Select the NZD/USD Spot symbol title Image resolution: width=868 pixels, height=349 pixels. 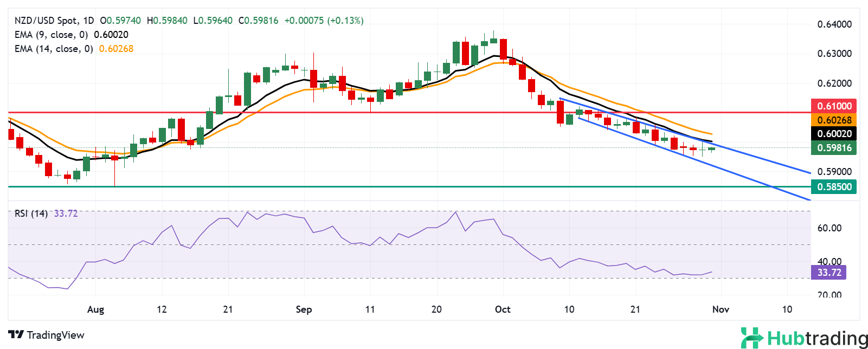(46, 21)
